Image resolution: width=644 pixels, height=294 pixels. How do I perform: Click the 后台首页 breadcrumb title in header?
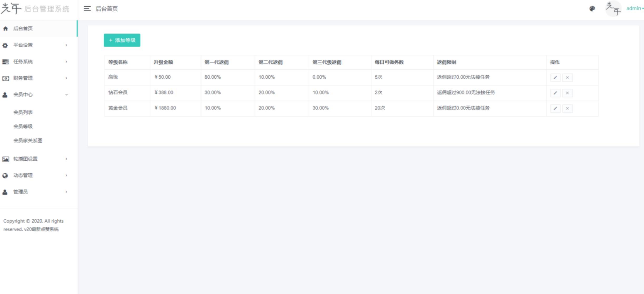tap(107, 9)
